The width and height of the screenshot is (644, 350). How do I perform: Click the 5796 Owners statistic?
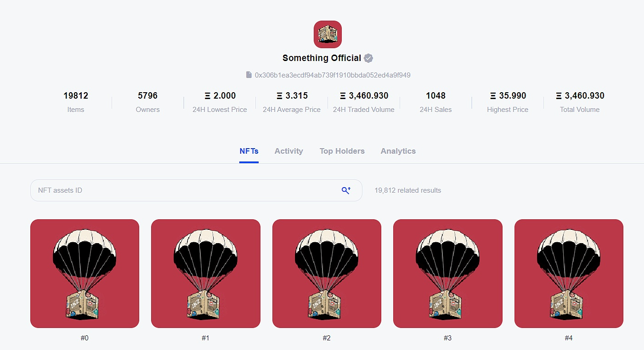coord(147,96)
